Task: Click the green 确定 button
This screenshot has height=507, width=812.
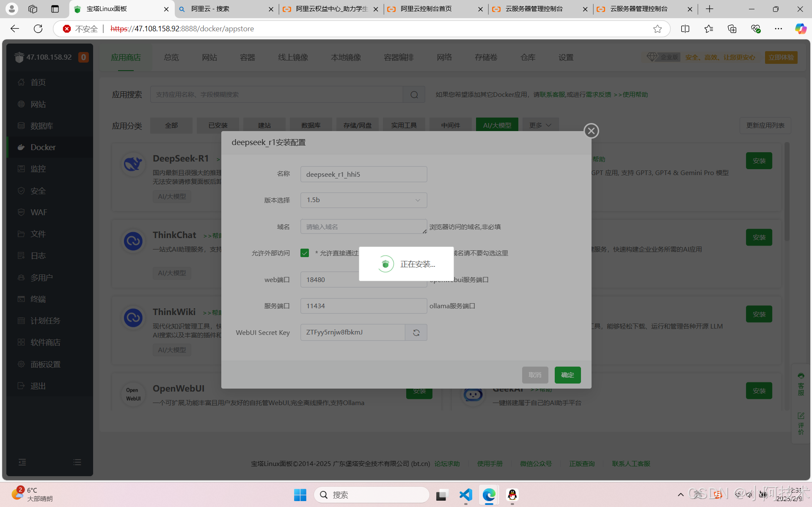Action: tap(567, 375)
